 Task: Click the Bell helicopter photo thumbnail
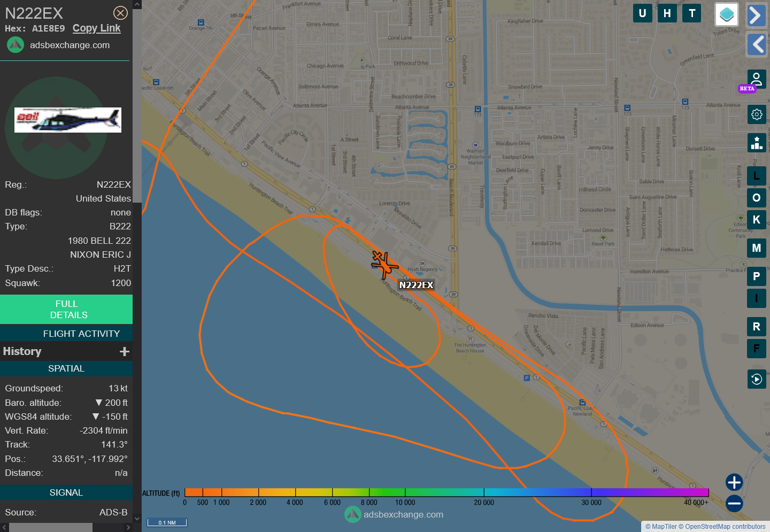click(x=68, y=120)
